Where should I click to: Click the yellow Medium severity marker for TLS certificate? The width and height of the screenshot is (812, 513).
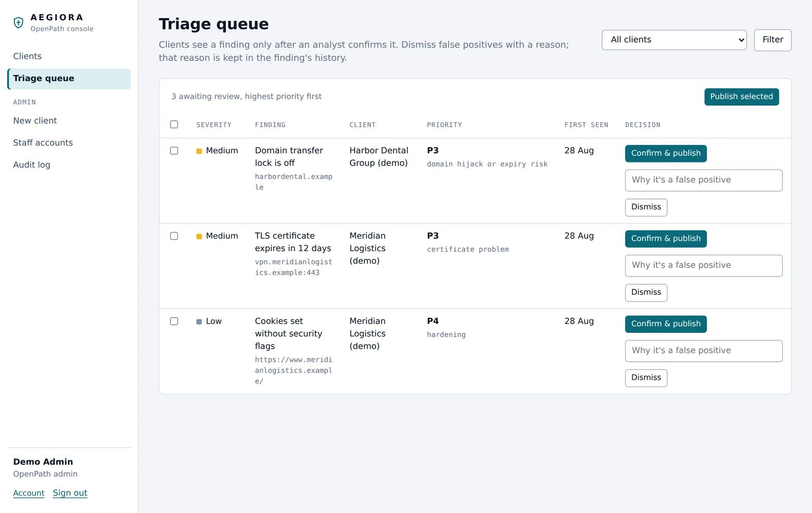click(x=199, y=236)
